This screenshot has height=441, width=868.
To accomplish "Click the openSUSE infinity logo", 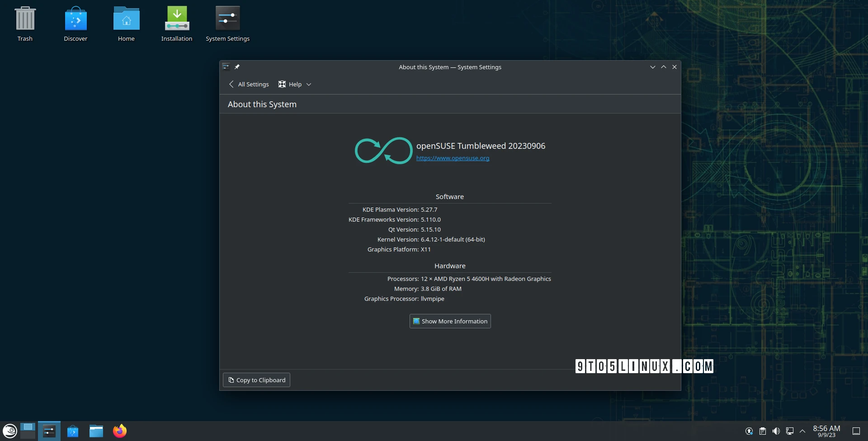I will (383, 151).
